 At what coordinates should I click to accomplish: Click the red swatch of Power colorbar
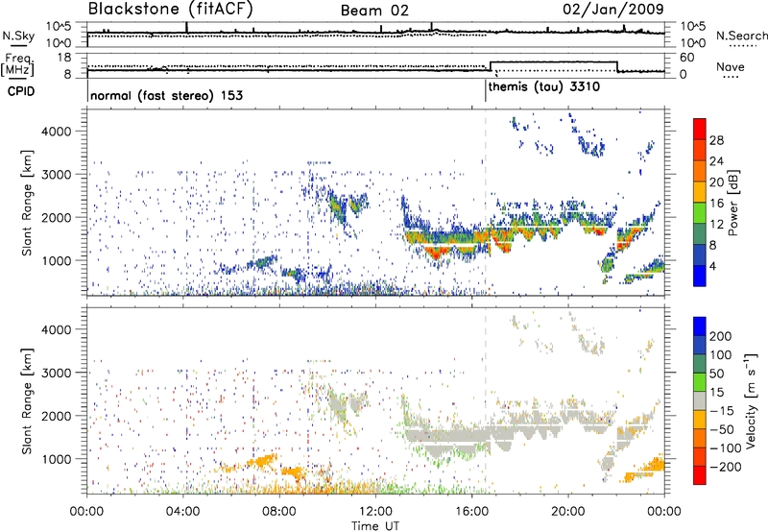point(700,129)
